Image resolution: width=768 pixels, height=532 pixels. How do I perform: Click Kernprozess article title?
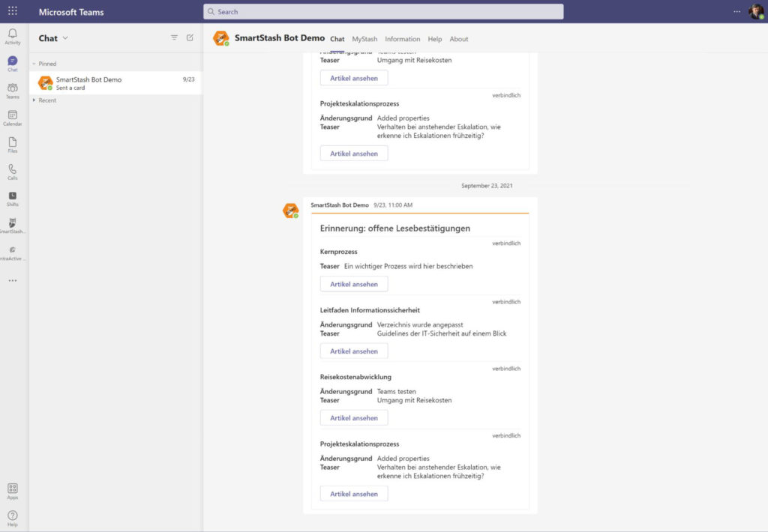338,252
